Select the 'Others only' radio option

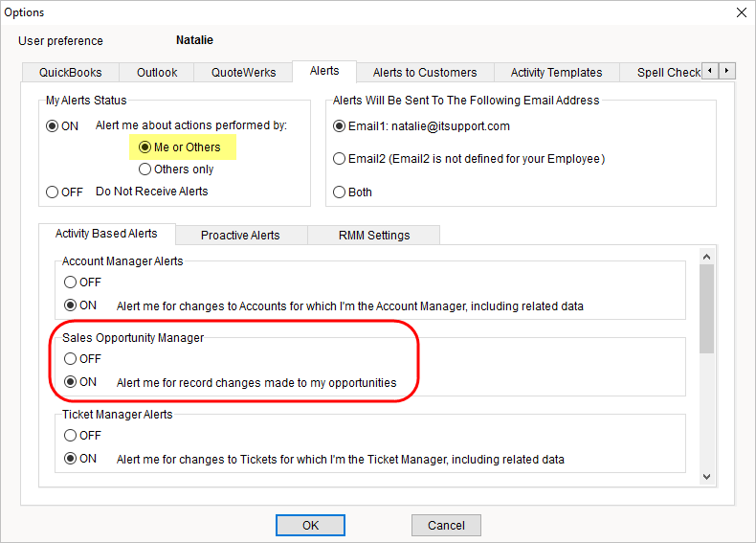[145, 170]
